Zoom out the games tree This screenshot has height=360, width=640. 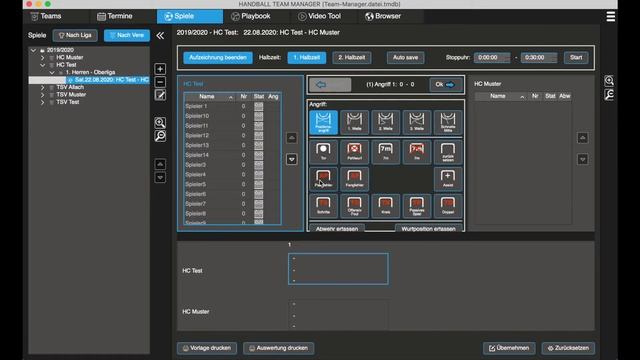(160, 136)
